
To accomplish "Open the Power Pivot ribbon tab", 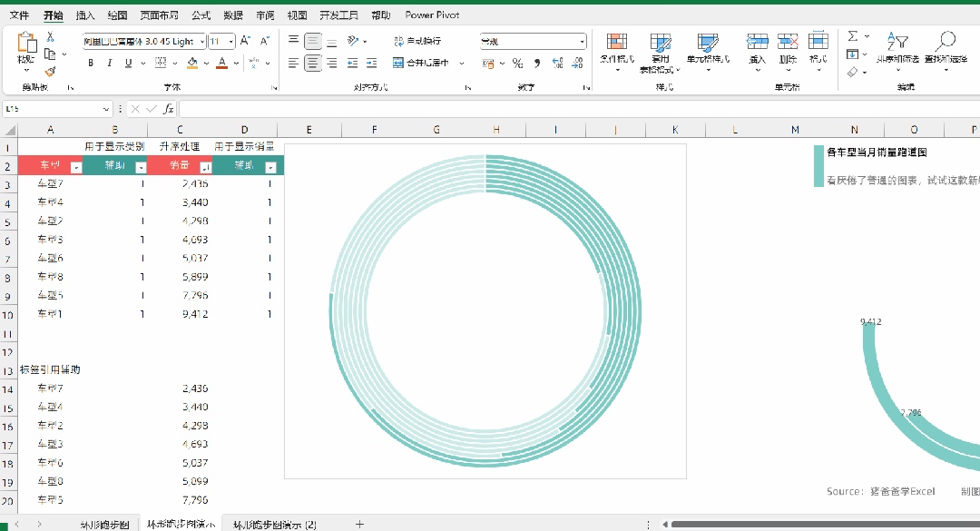I will 432,15.
